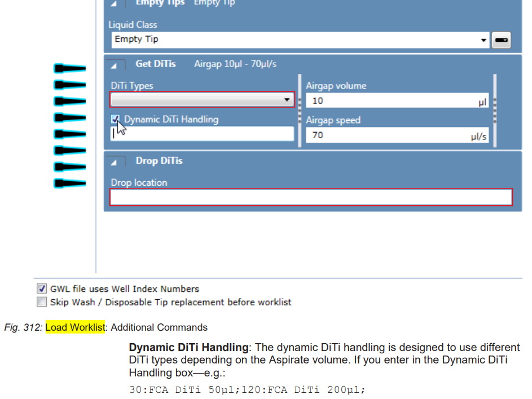Click the liquid class editor button icon

point(501,40)
